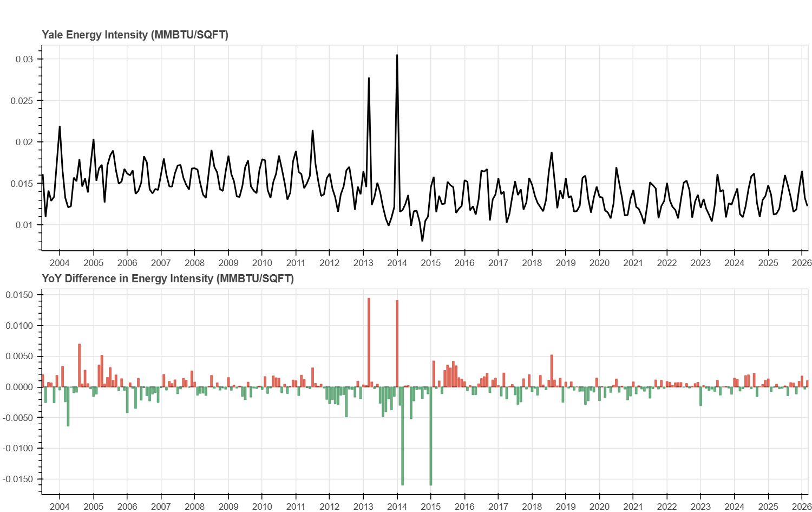The width and height of the screenshot is (812, 512).
Task: Click 2020 on the YoY Difference chart x-axis
Action: pos(599,507)
